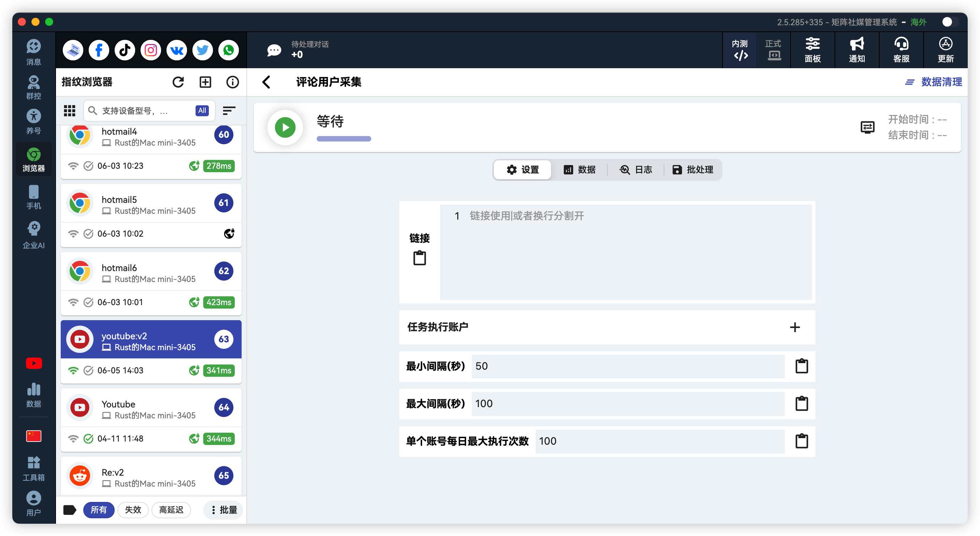Open 通知 notifications

pos(857,50)
